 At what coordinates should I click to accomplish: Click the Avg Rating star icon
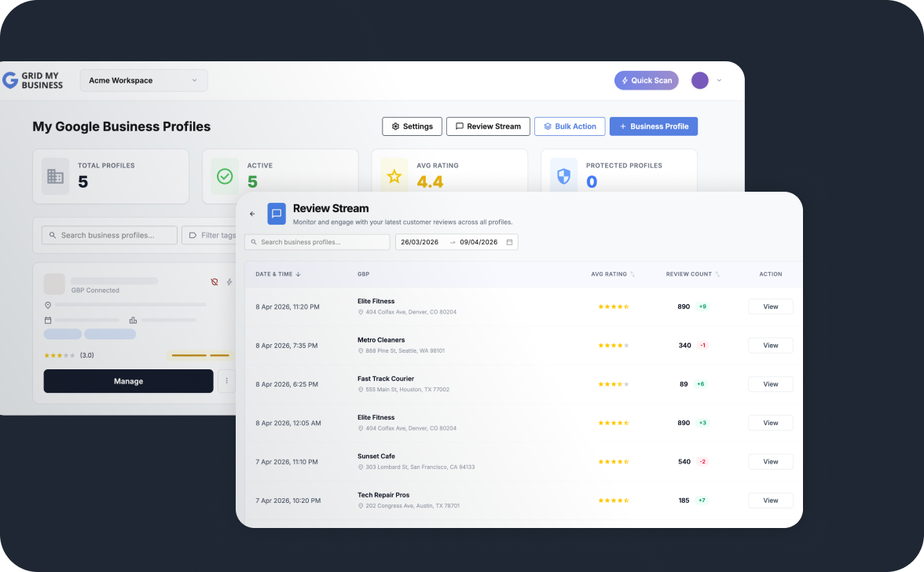(394, 176)
